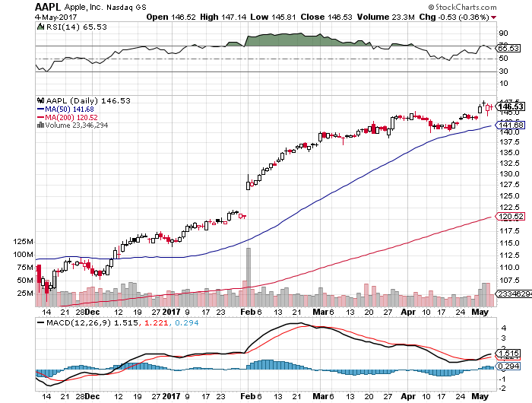The width and height of the screenshot is (532, 403).
Task: Click the 112.5 price axis label
Action: coord(509,255)
